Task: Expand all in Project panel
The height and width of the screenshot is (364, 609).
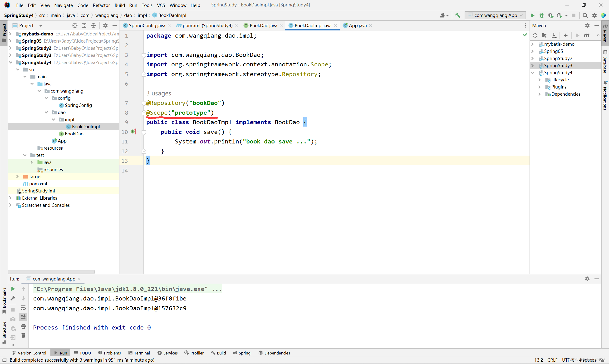Action: point(84,25)
